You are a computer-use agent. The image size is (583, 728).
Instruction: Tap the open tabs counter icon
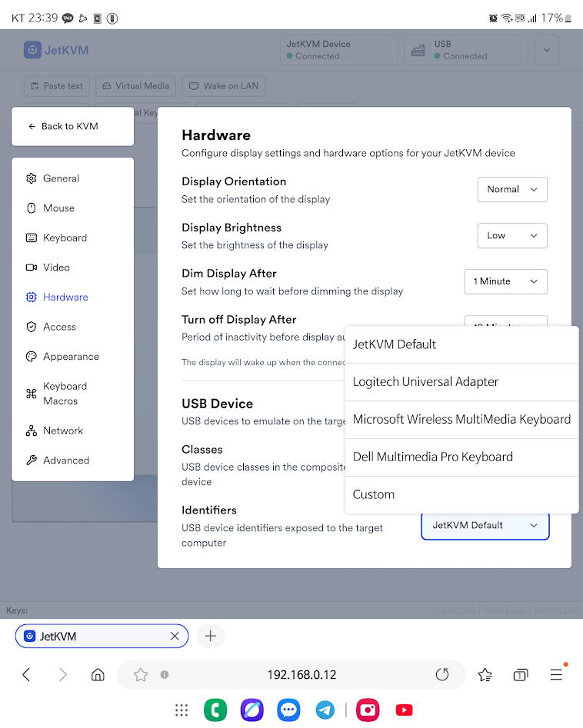coord(520,675)
